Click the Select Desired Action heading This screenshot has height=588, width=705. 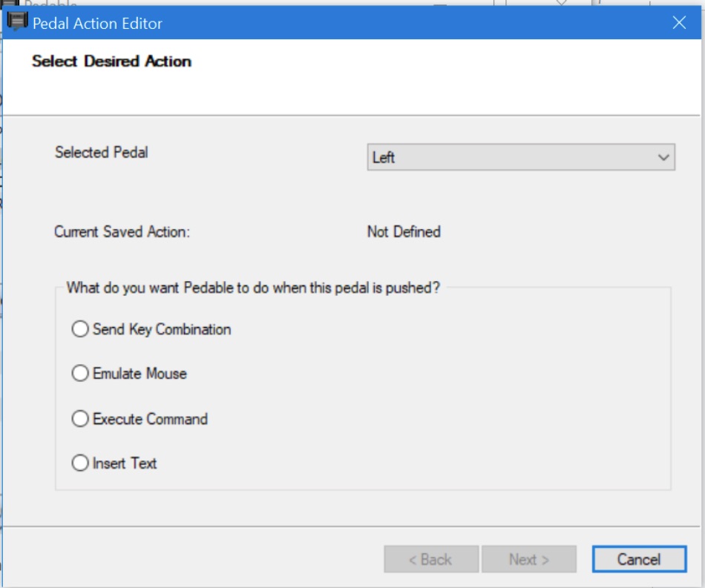pyautogui.click(x=112, y=62)
